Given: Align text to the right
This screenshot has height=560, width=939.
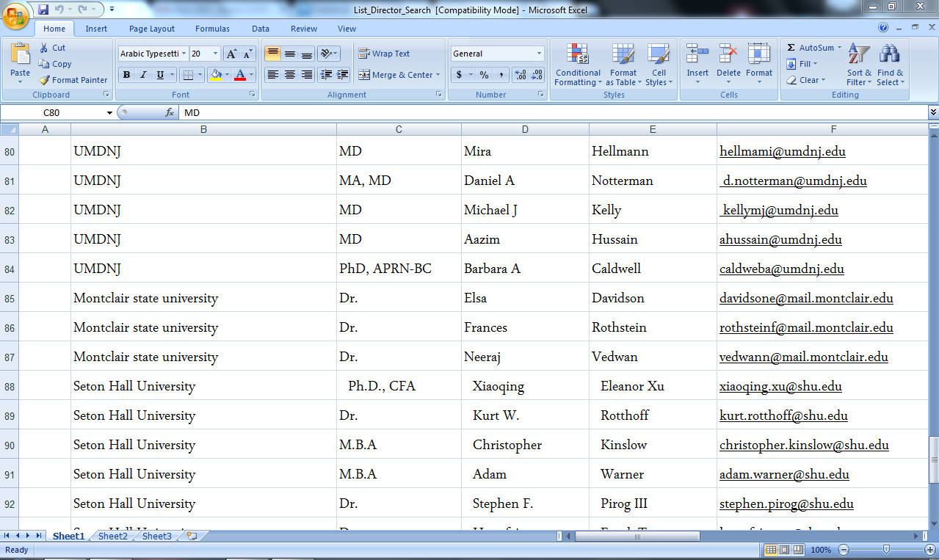Looking at the screenshot, I should click(307, 75).
